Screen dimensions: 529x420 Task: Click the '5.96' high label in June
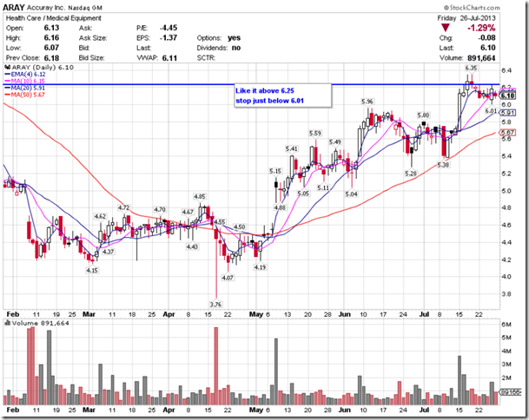click(x=367, y=102)
